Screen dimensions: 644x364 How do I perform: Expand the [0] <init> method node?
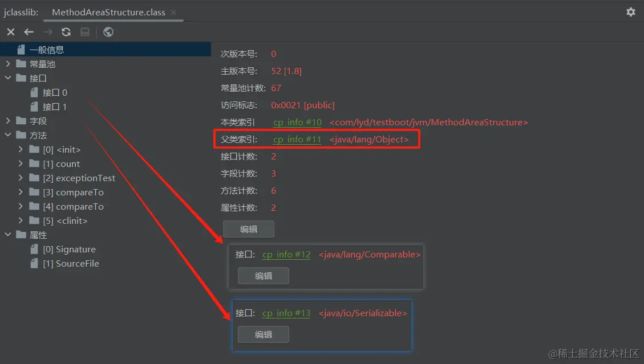pyautogui.click(x=21, y=149)
